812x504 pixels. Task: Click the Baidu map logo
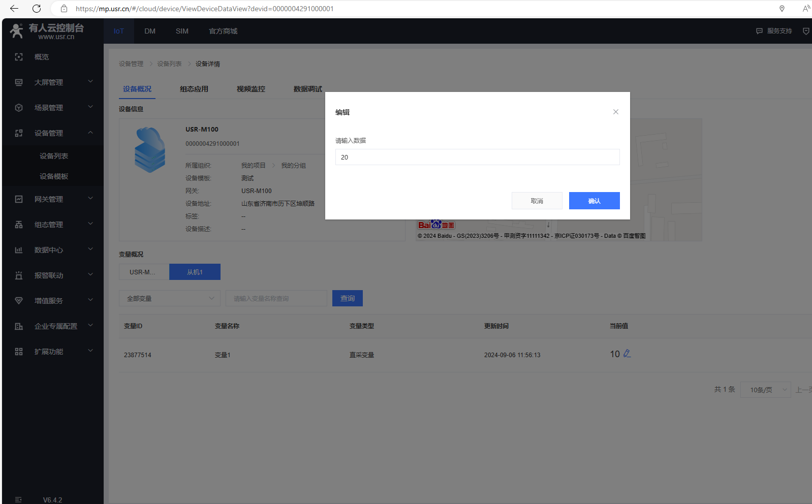click(x=436, y=225)
